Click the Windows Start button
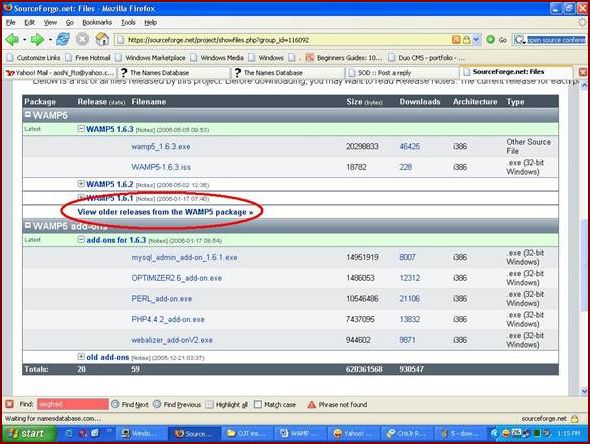 tap(29, 434)
